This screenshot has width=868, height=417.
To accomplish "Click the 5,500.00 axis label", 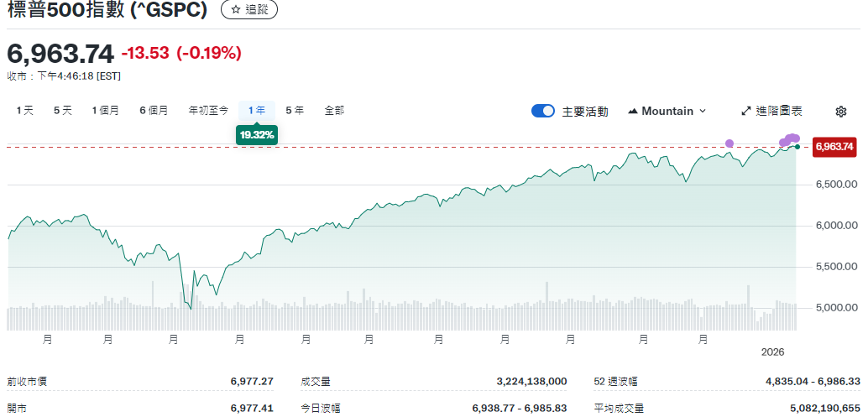I will pyautogui.click(x=837, y=267).
